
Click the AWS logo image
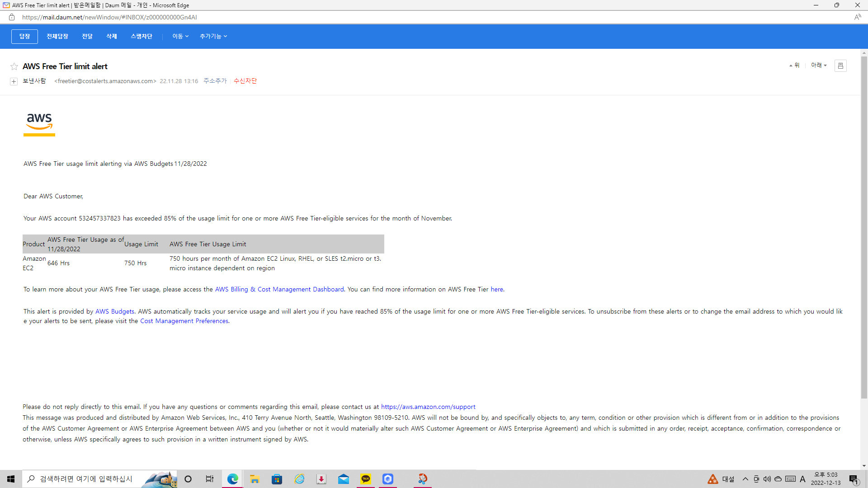pos(39,124)
